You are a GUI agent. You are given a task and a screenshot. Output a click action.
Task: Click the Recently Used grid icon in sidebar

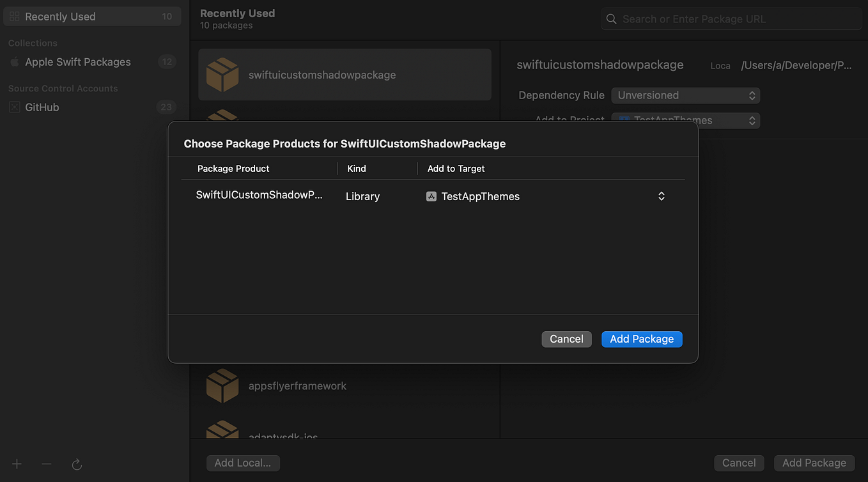click(14, 17)
